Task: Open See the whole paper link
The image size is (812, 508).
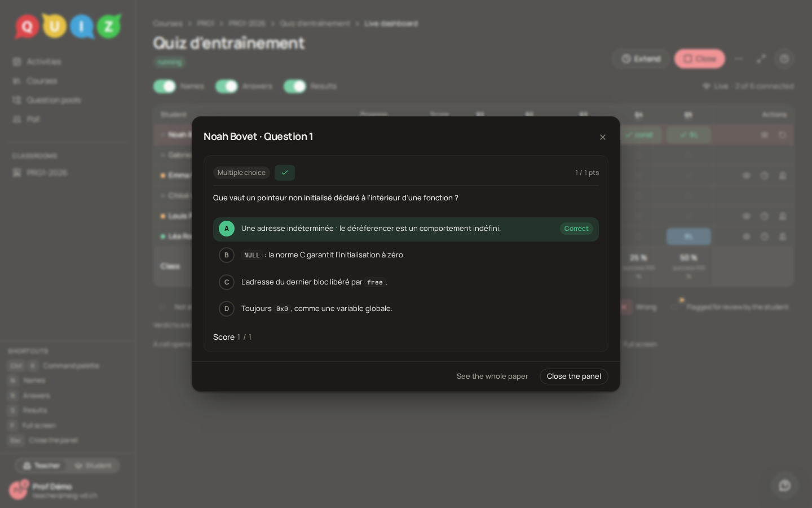Action: coord(492,376)
